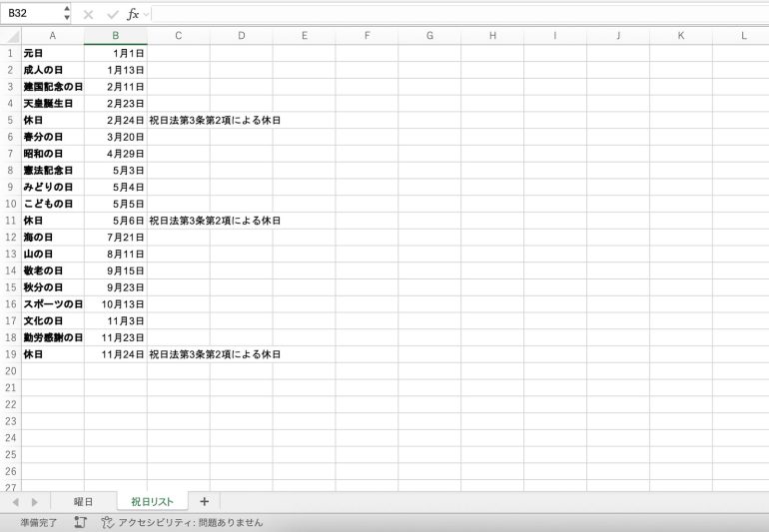The width and height of the screenshot is (769, 532).
Task: Select column D header
Action: (242, 36)
